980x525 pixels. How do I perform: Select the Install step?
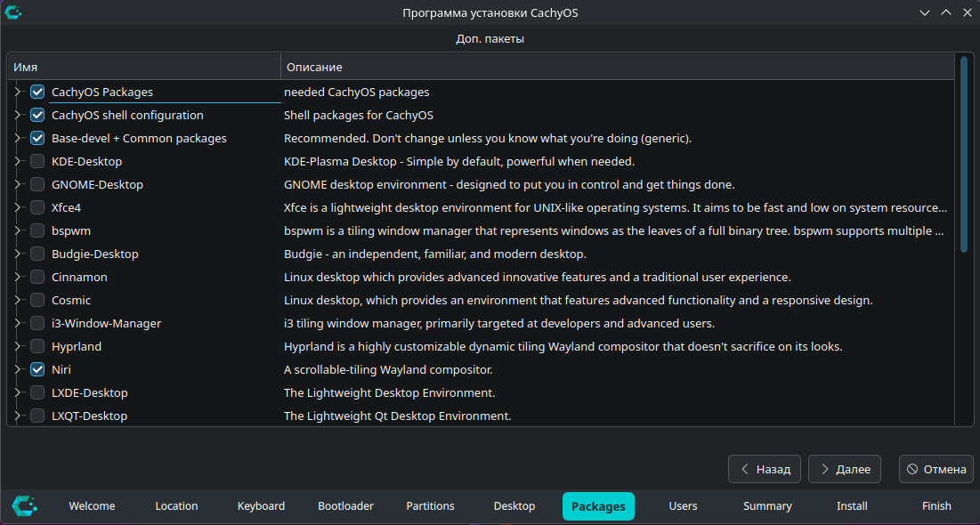coord(852,506)
